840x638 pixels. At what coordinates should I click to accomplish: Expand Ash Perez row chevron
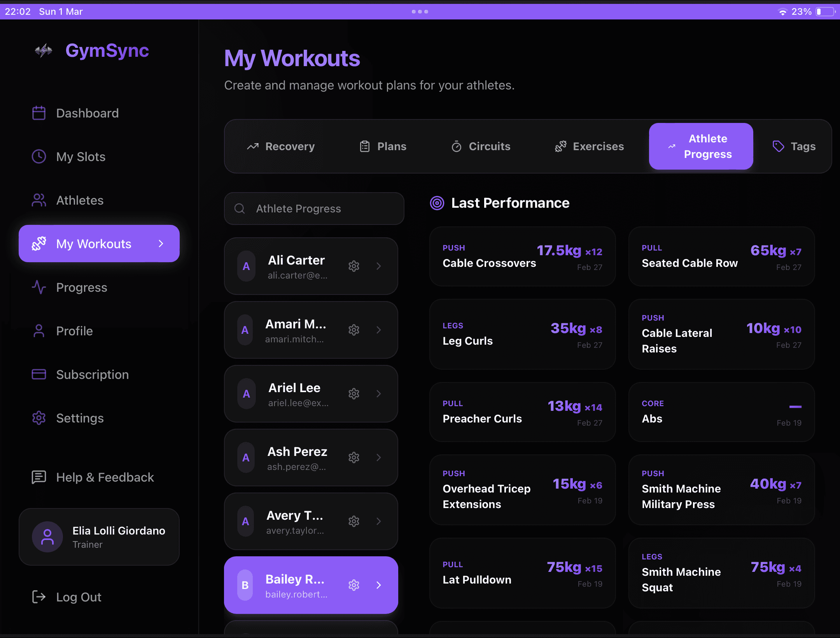pyautogui.click(x=379, y=457)
